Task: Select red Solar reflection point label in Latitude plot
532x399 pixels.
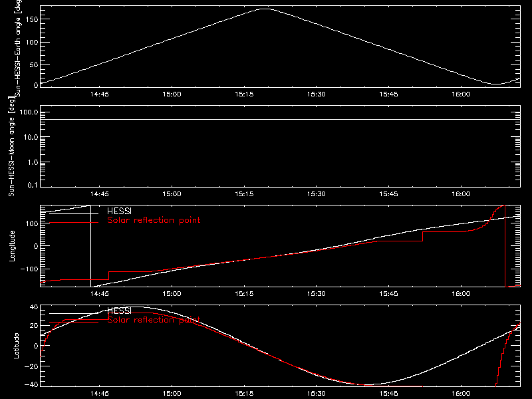Action: pos(154,320)
